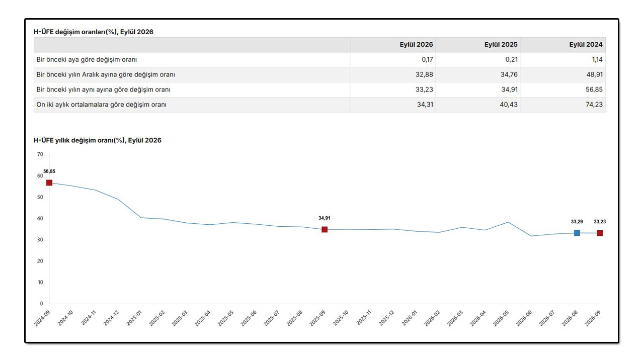Click row label Bir önceki aya göre değişim oranı
This screenshot has width=644, height=362.
(x=87, y=59)
